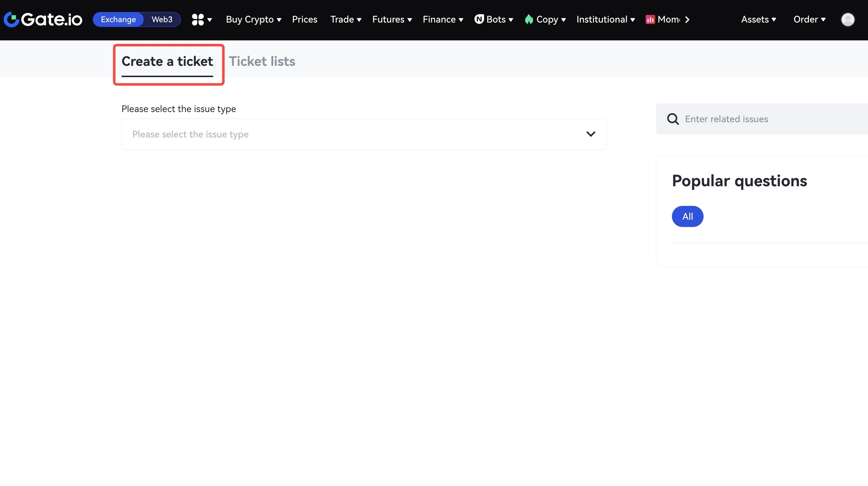Expand the Buy Crypto menu
The height and width of the screenshot is (486, 868).
click(x=254, y=20)
